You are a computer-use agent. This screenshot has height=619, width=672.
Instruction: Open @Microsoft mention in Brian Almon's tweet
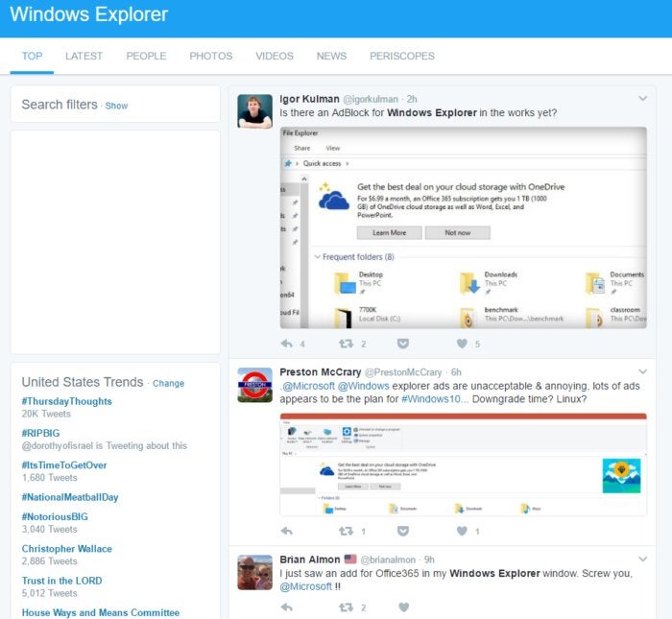coord(306,586)
